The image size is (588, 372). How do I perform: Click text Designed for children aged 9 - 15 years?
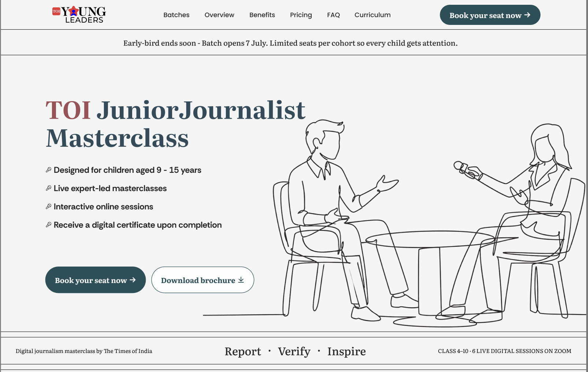[127, 170]
